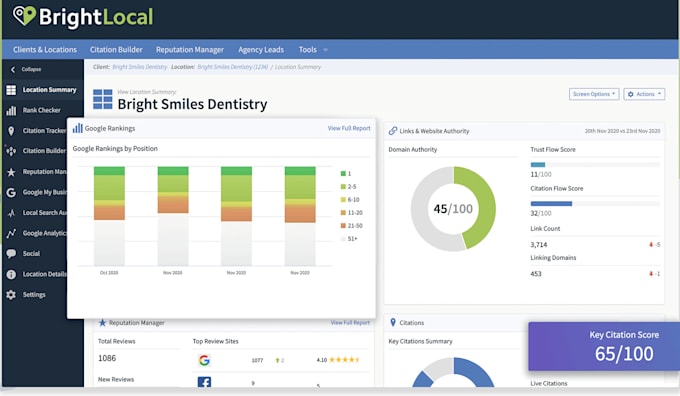Toggle legend item 11-20 in rankings chart
Image resolution: width=680 pixels, height=396 pixels.
(x=351, y=213)
